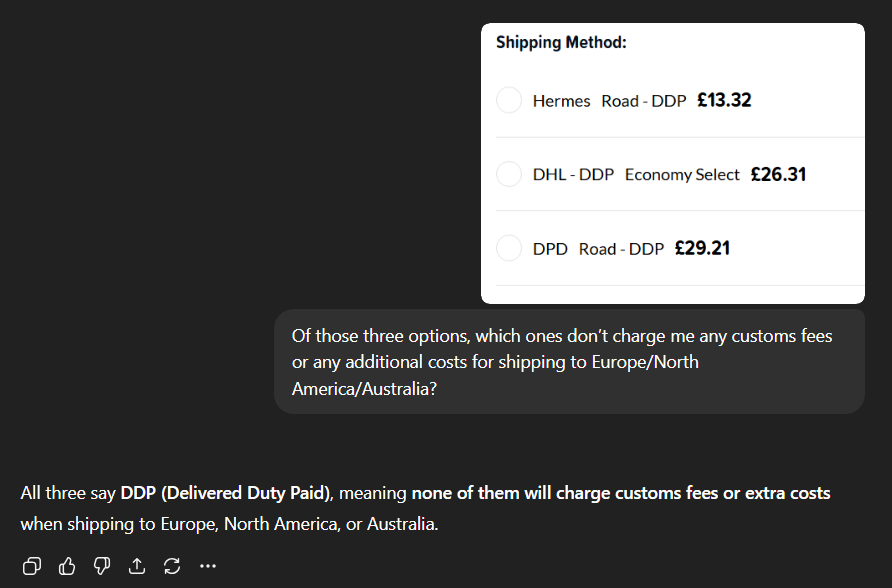Select the Hermes Road radio button

click(509, 100)
